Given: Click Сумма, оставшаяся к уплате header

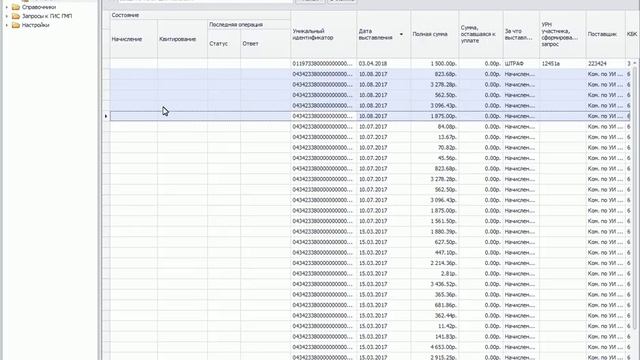Looking at the screenshot, I should click(x=481, y=34).
